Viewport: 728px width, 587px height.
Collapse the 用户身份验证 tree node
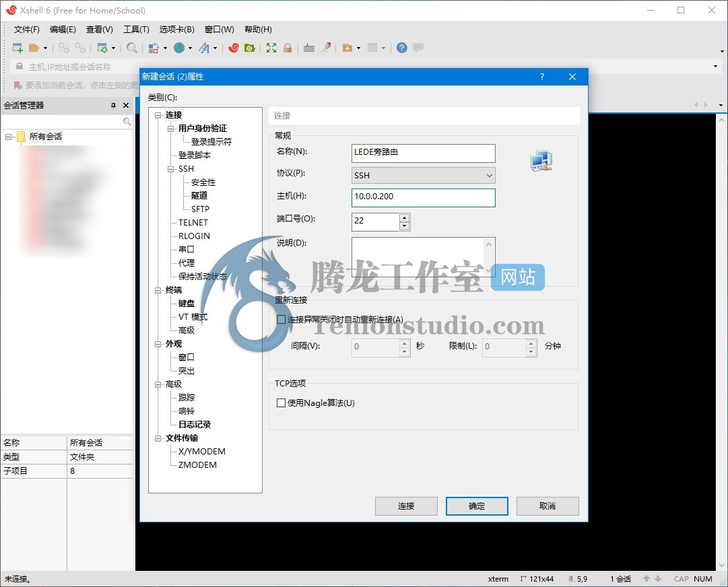[171, 129]
